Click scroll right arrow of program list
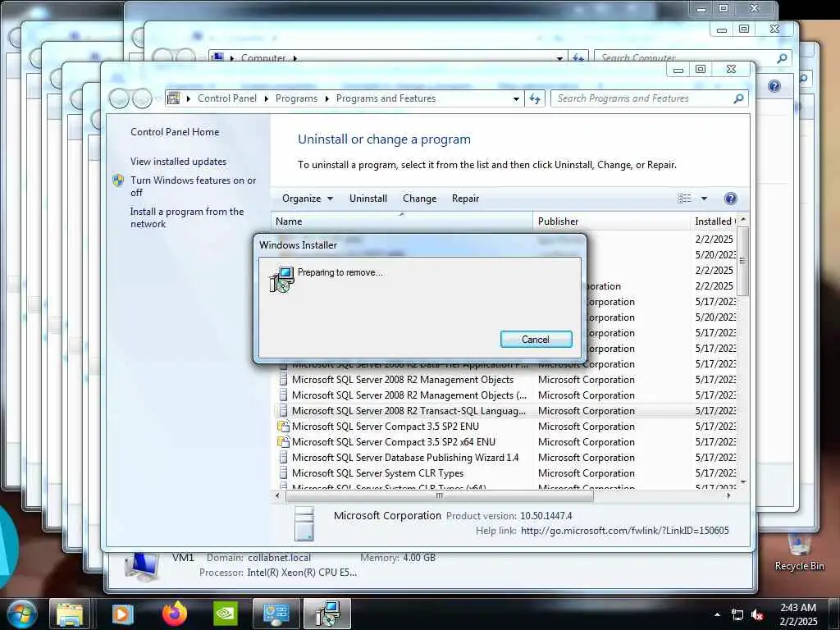The image size is (840, 630). tap(728, 496)
